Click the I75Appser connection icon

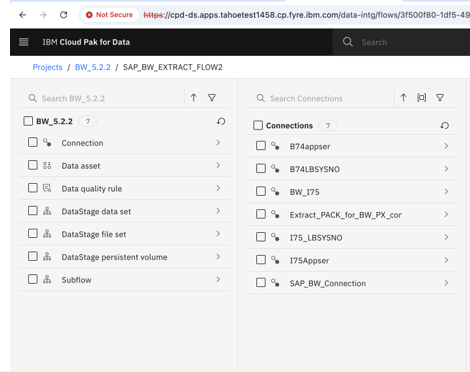pyautogui.click(x=275, y=260)
